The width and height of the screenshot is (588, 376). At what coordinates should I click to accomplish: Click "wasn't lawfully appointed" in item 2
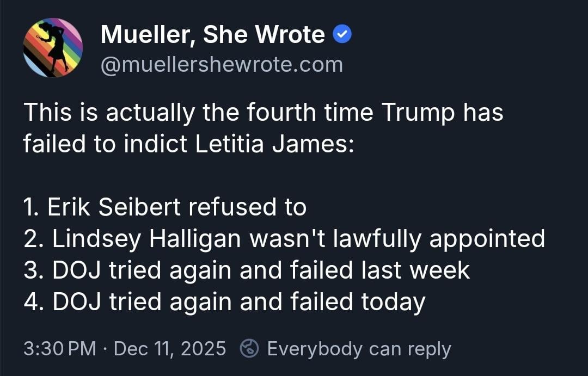tap(393, 238)
